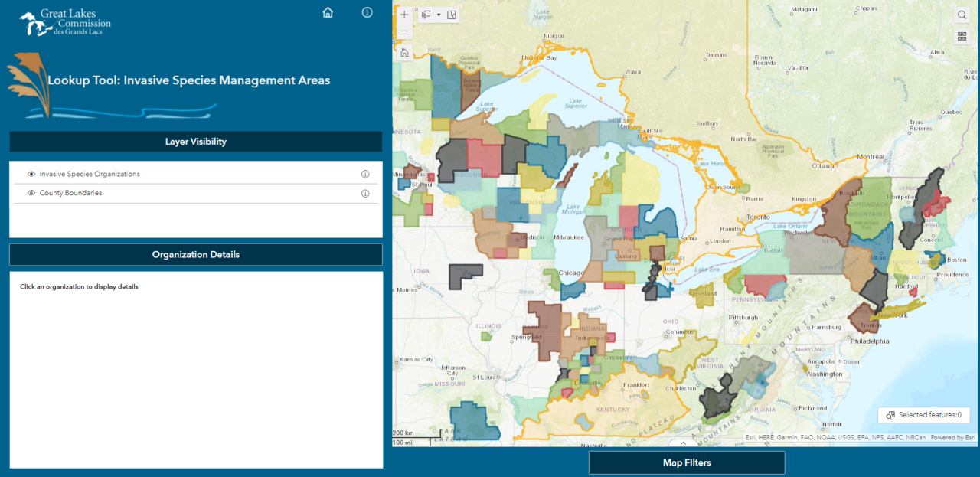Activate the select-by-rectangle tool
Screen dimensions: 980x477
[x=426, y=14]
